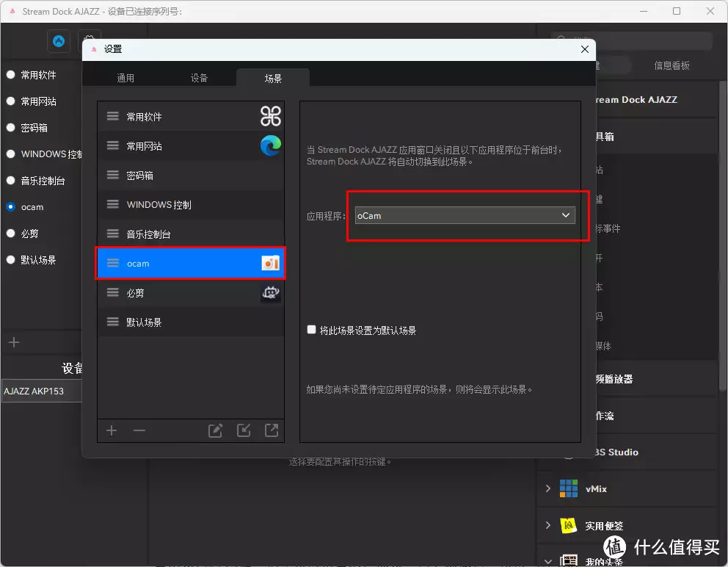Click the blue AJAZZ logo icon in main window
728x567 pixels.
click(x=59, y=41)
